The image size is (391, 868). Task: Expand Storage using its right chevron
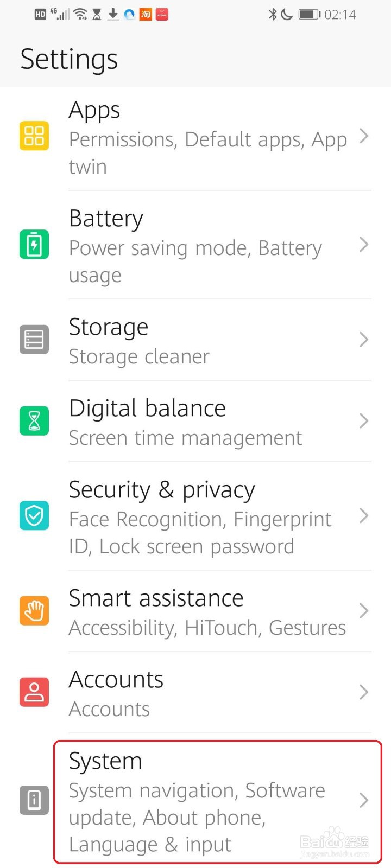364,340
